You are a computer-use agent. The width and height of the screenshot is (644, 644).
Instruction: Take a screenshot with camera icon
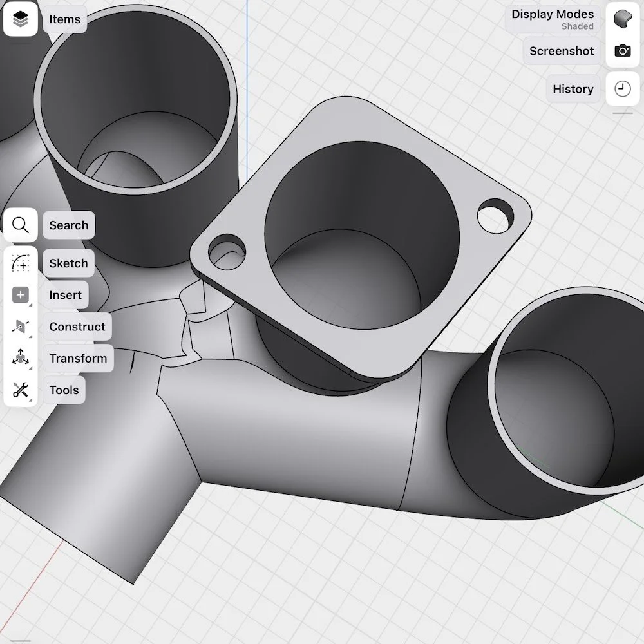tap(623, 51)
